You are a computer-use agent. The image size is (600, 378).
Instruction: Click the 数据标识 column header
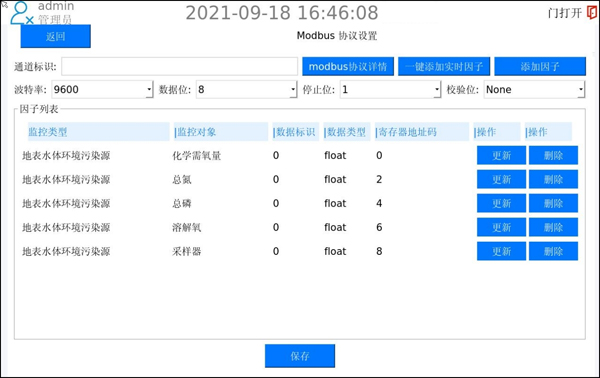[x=295, y=132]
